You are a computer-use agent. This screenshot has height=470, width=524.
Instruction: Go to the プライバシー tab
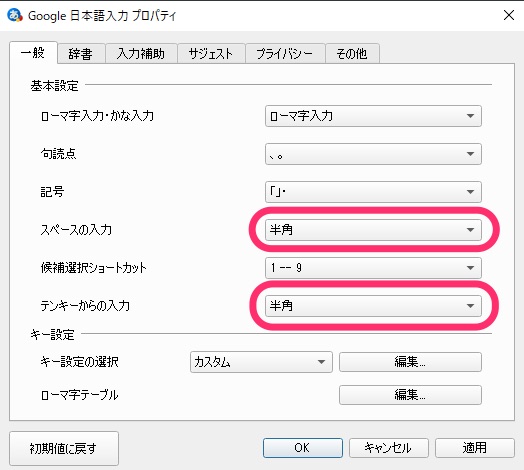tap(285, 53)
